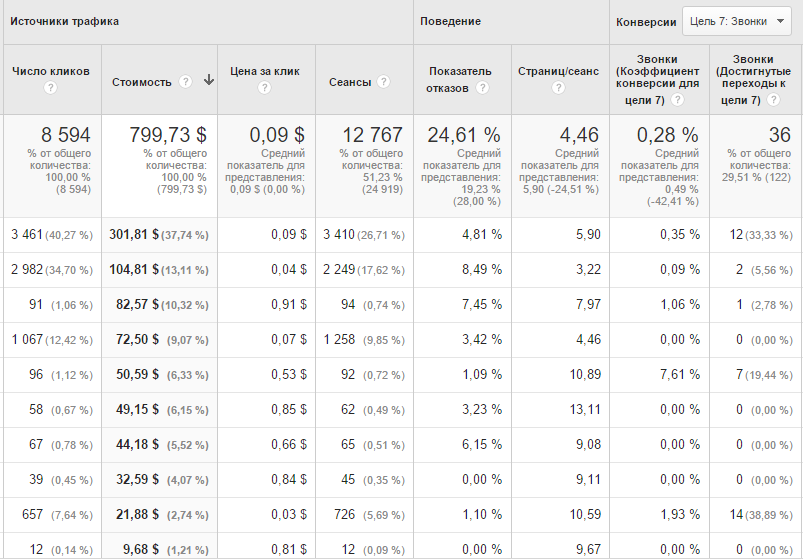Sort by Число кликов column header

point(51,71)
